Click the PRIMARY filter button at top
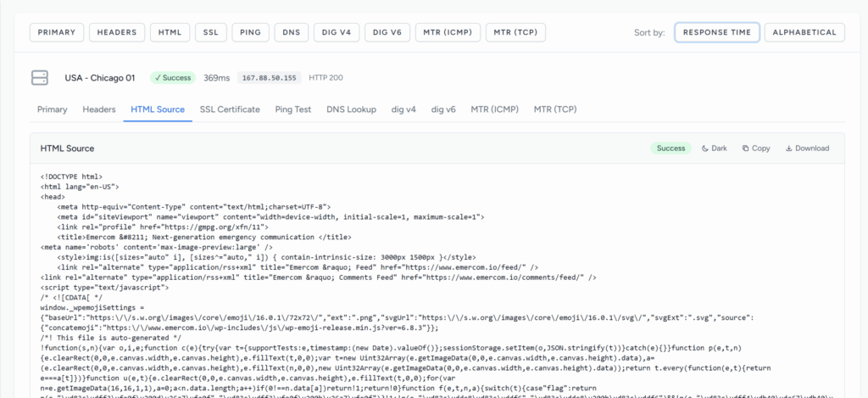Image resolution: width=868 pixels, height=398 pixels. 58,32
